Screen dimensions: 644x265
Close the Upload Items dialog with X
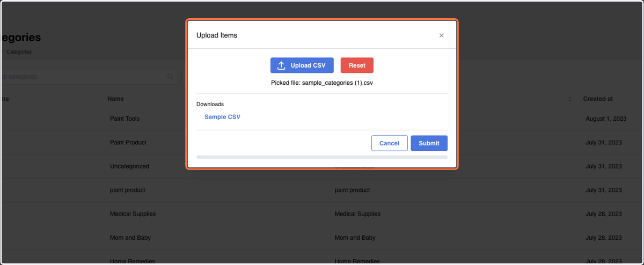[x=442, y=35]
